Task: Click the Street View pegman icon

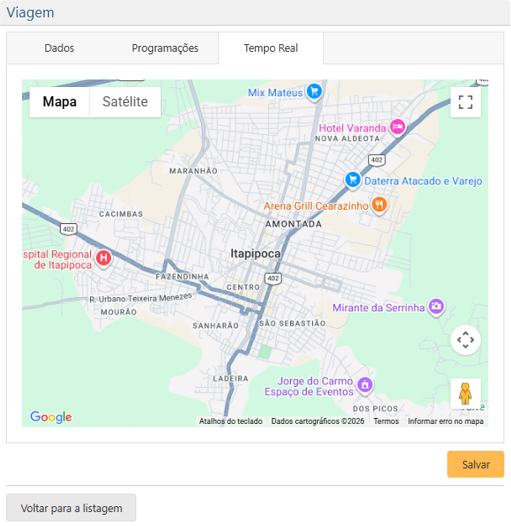Action: point(465,393)
